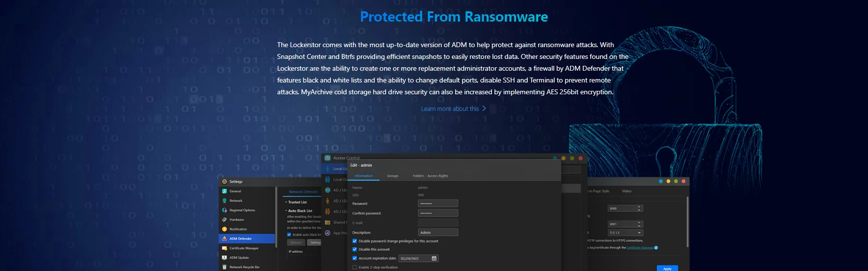Open Certificate Manager icon in Settings sidebar
This screenshot has height=271, width=868.
pyautogui.click(x=224, y=248)
